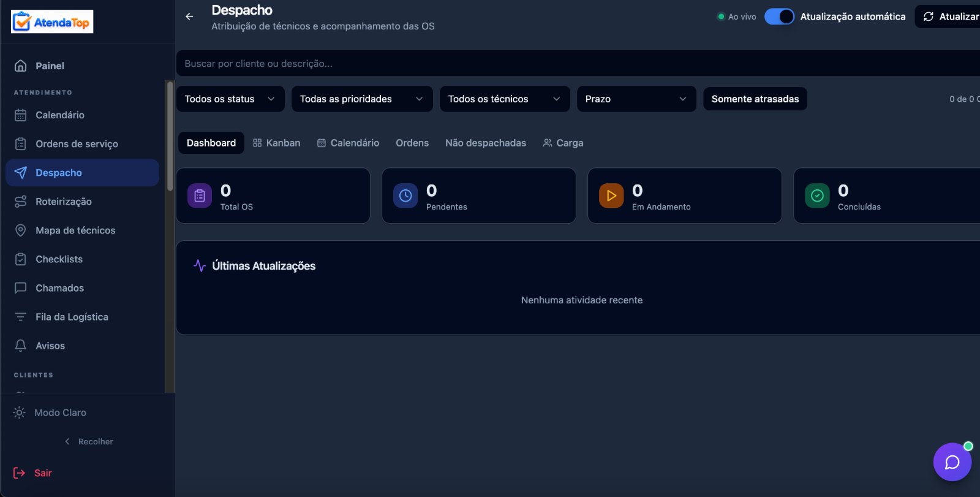Expand the Todos os status dropdown

tap(230, 99)
